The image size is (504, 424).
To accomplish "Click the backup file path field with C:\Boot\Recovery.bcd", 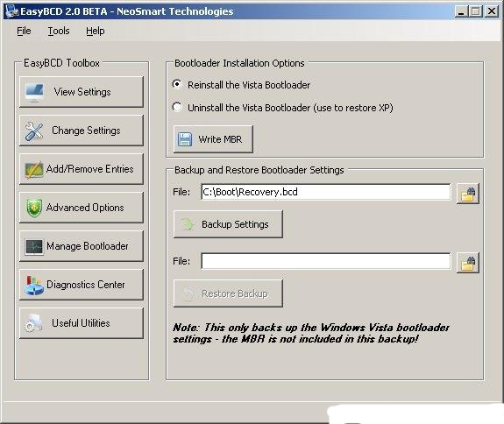I will [x=325, y=192].
